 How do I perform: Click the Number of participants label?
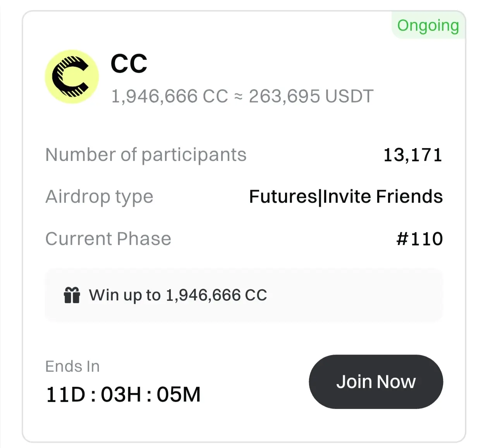[x=146, y=155]
